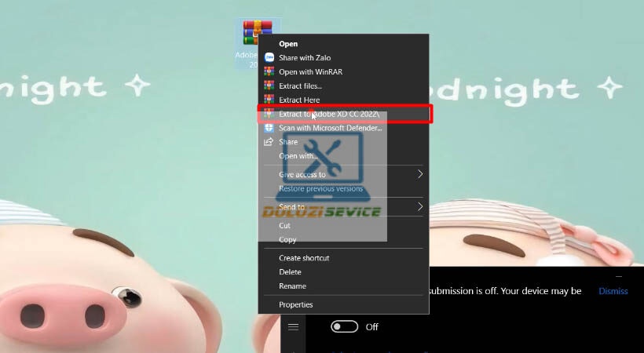Open Properties from the context menu

343,304
